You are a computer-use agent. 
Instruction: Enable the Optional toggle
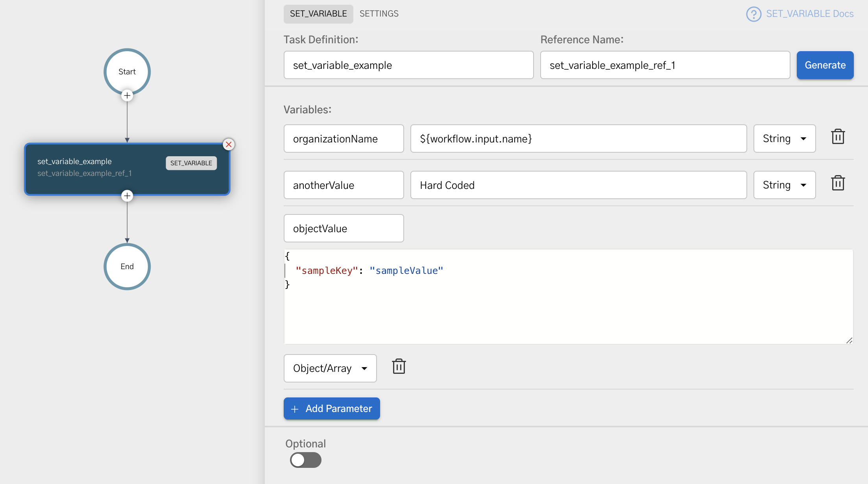tap(306, 460)
